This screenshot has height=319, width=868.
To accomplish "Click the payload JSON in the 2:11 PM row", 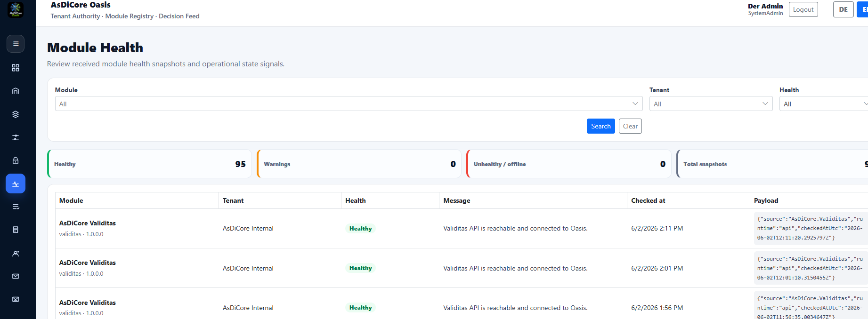I will point(811,228).
